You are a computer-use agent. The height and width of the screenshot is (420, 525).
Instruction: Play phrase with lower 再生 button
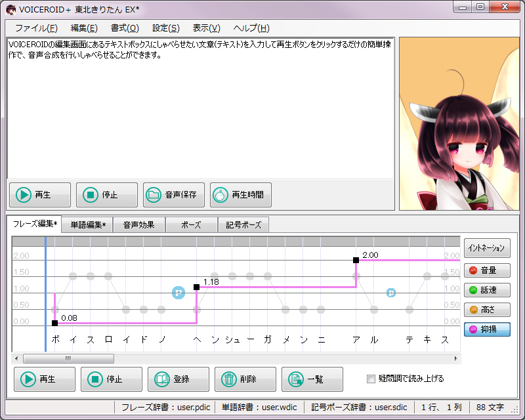coord(45,379)
